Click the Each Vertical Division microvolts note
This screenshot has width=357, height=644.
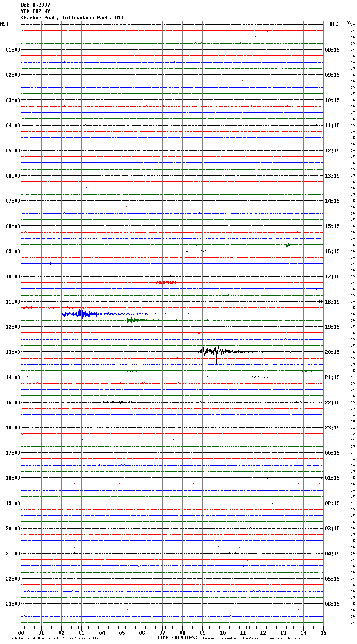(x=53, y=639)
